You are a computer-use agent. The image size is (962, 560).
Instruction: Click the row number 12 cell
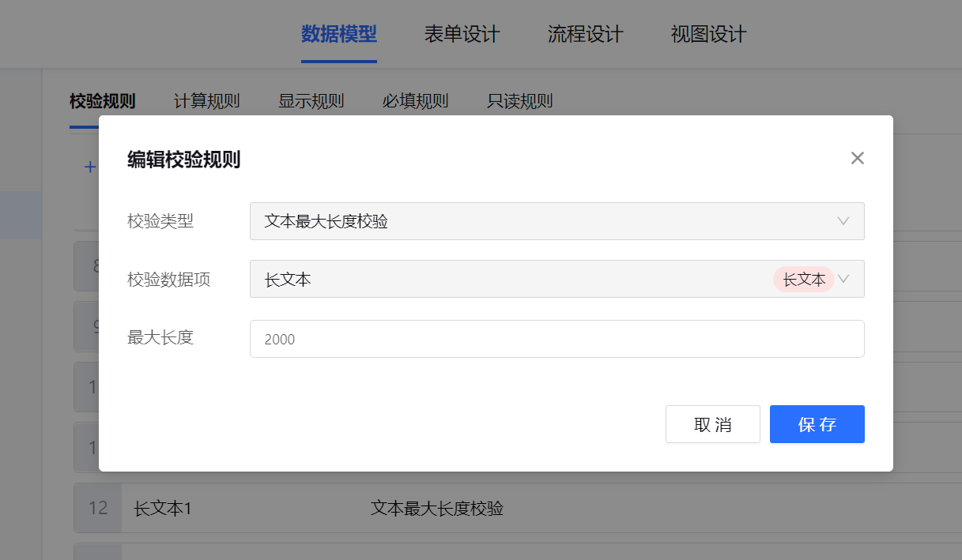point(98,508)
